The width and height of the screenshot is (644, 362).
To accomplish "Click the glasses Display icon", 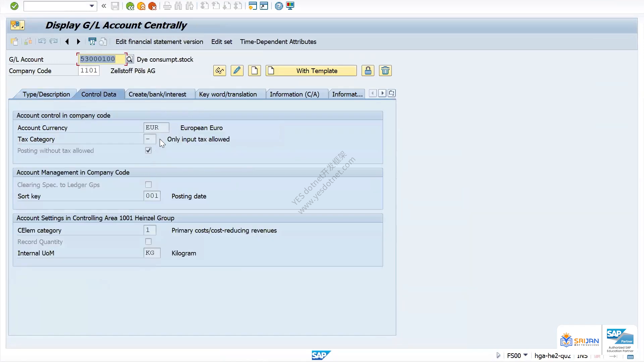I will tap(220, 71).
